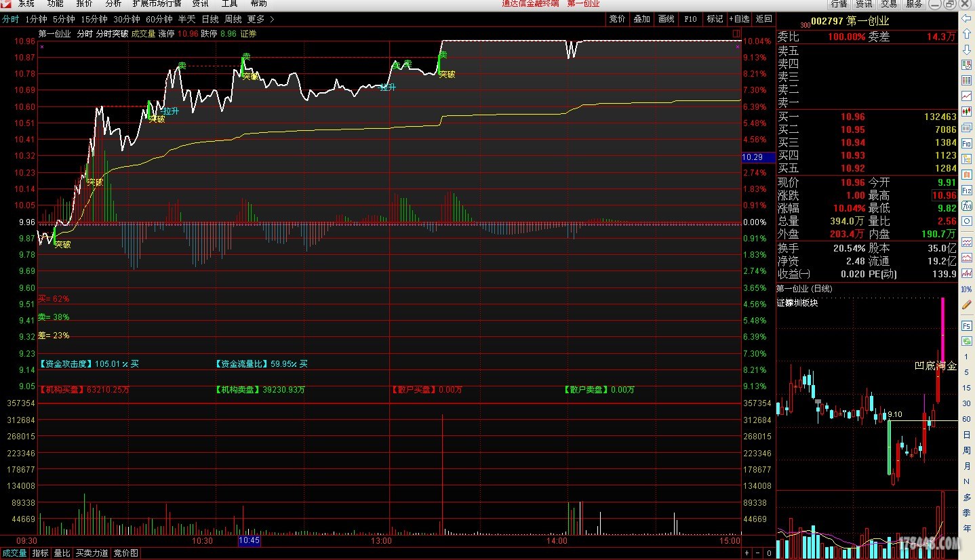Screen dimensions: 975x560
Task: Click the 返回 return button
Action: (763, 19)
